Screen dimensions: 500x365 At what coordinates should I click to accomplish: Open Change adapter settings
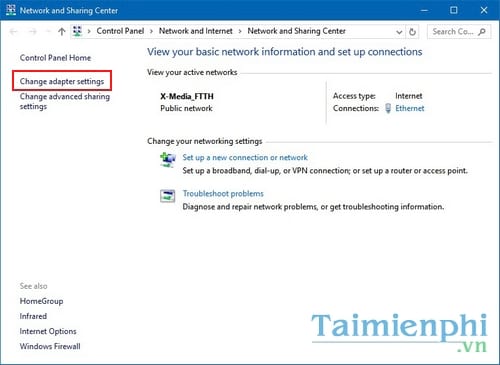click(x=62, y=81)
